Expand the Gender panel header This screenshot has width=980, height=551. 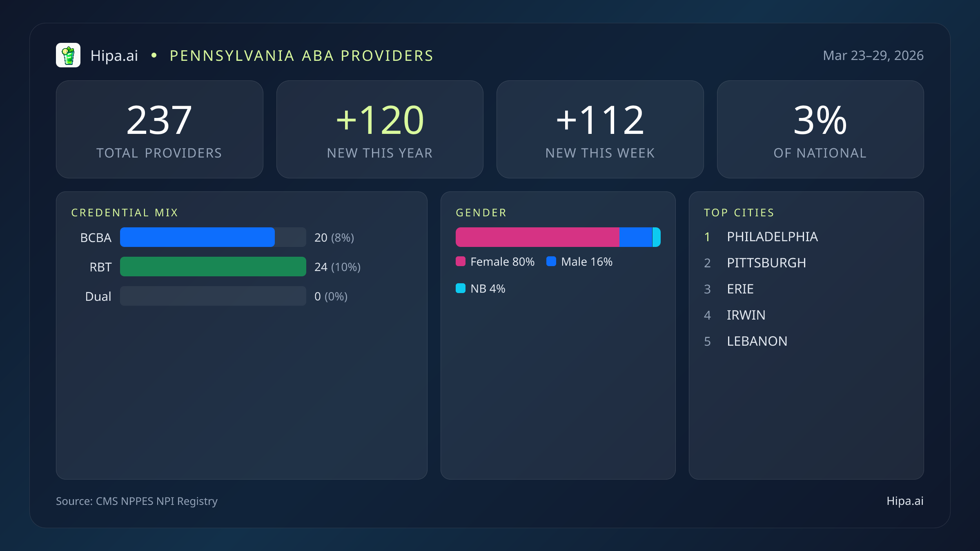pyautogui.click(x=481, y=212)
